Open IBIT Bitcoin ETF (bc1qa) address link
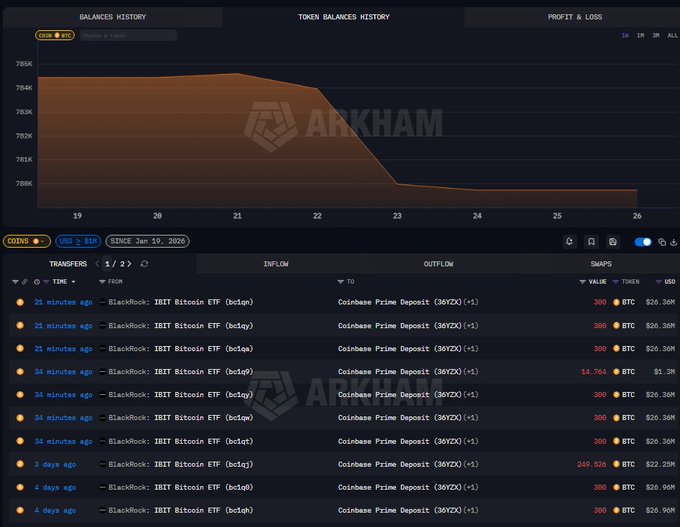 click(x=203, y=349)
